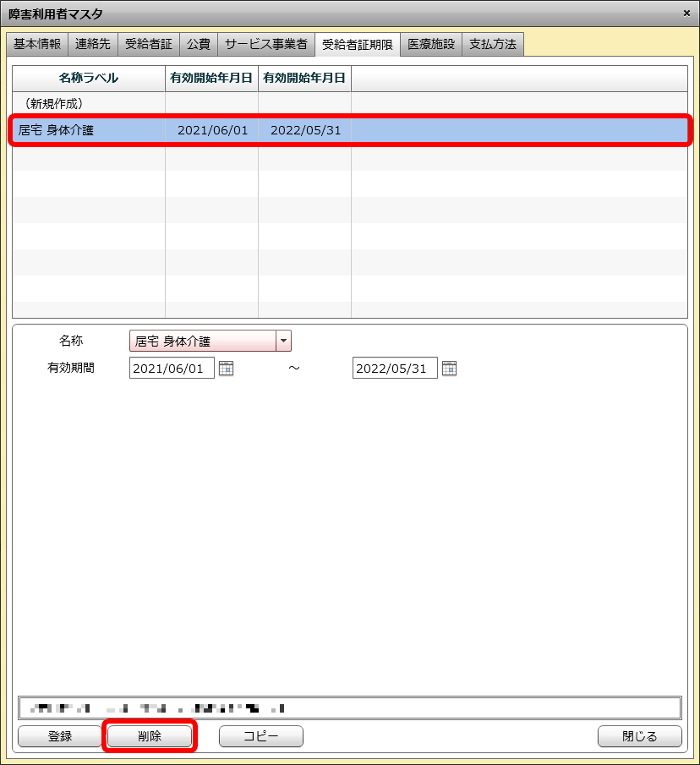Open the calendar picker for start date
The width and height of the screenshot is (700, 765).
point(226,368)
